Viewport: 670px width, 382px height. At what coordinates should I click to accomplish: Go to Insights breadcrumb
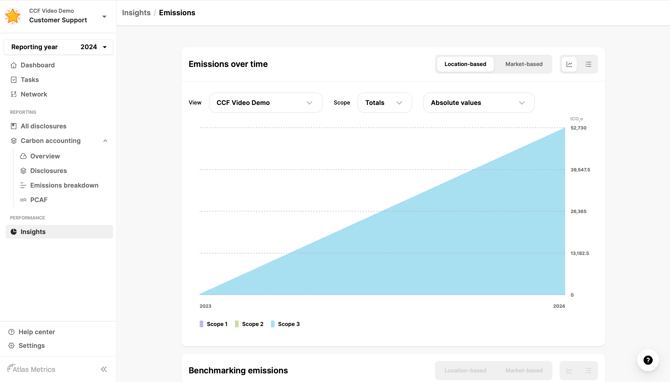click(x=136, y=13)
